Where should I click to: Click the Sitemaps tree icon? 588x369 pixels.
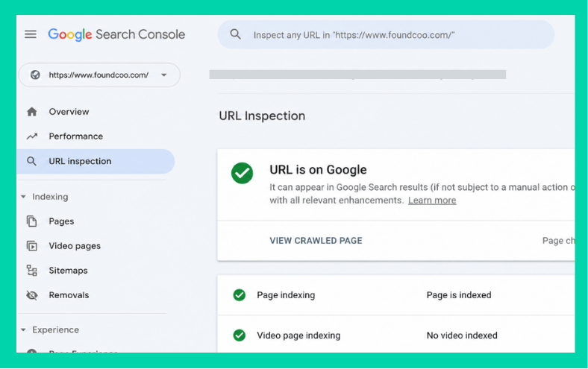pyautogui.click(x=32, y=271)
